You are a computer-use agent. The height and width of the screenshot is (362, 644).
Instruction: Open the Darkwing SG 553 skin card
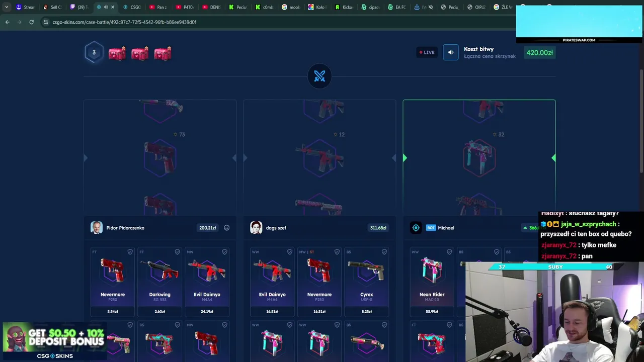pyautogui.click(x=160, y=282)
